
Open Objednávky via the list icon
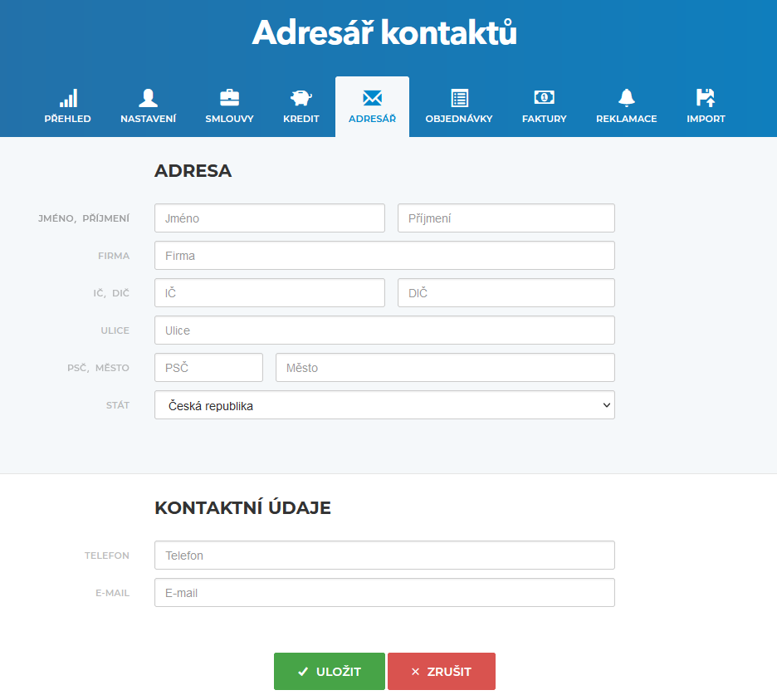pyautogui.click(x=459, y=98)
